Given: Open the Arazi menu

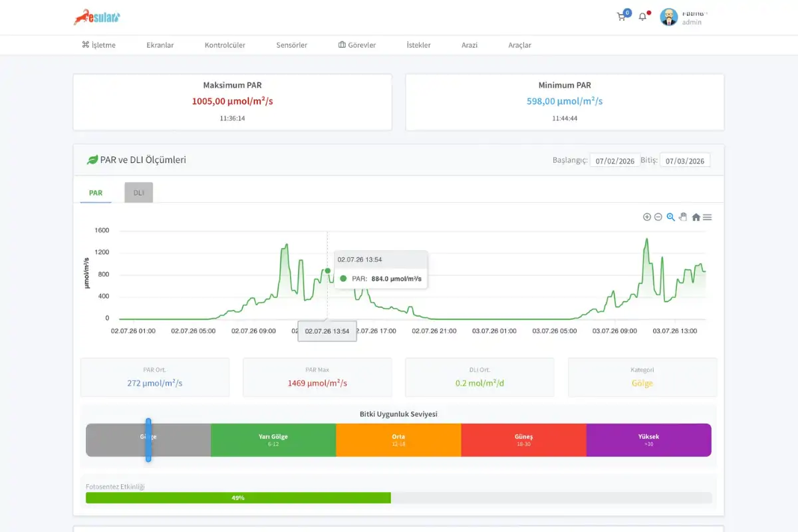Looking at the screenshot, I should 469,45.
